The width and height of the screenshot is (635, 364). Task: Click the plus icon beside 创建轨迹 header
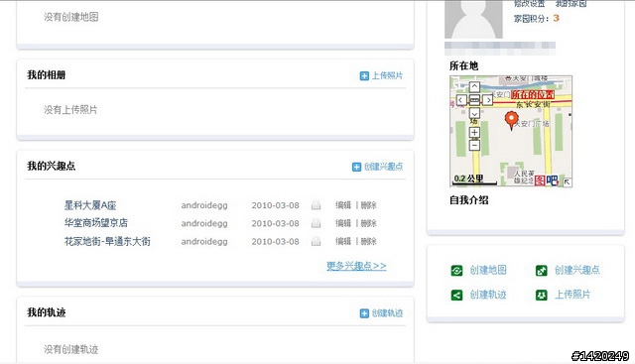(x=364, y=313)
